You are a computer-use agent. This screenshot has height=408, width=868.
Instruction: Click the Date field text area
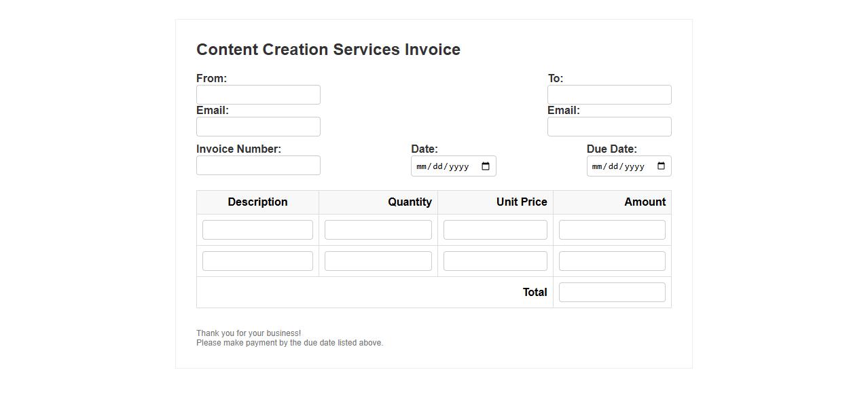coord(442,166)
